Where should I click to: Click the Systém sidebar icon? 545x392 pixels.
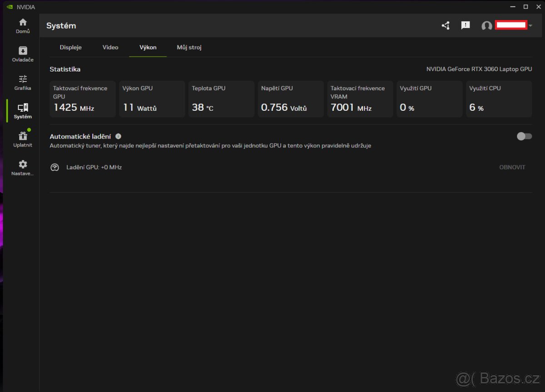pyautogui.click(x=22, y=110)
